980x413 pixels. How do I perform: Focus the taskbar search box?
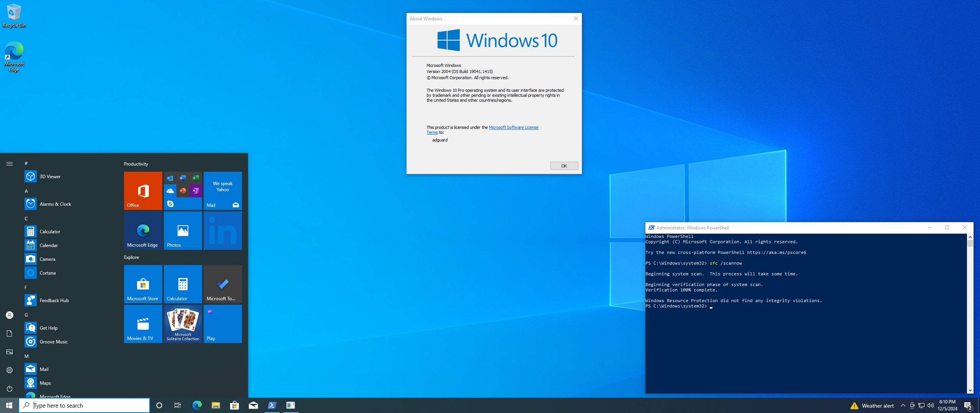(84, 405)
